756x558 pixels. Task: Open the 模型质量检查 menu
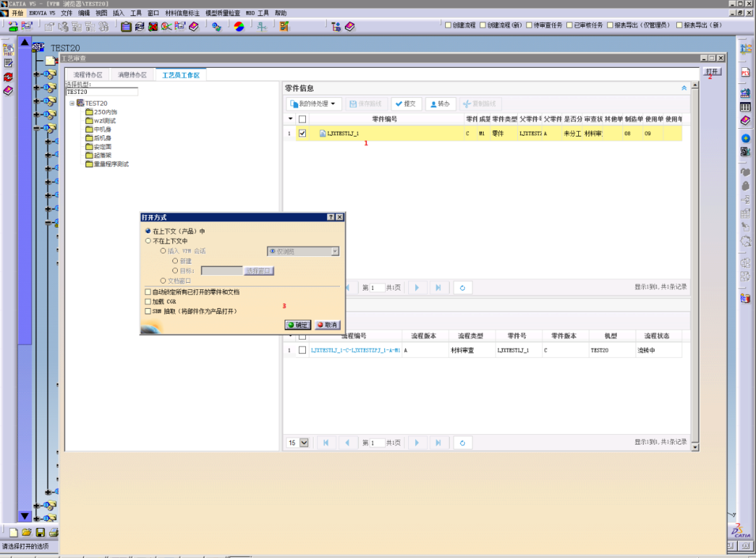(x=223, y=13)
